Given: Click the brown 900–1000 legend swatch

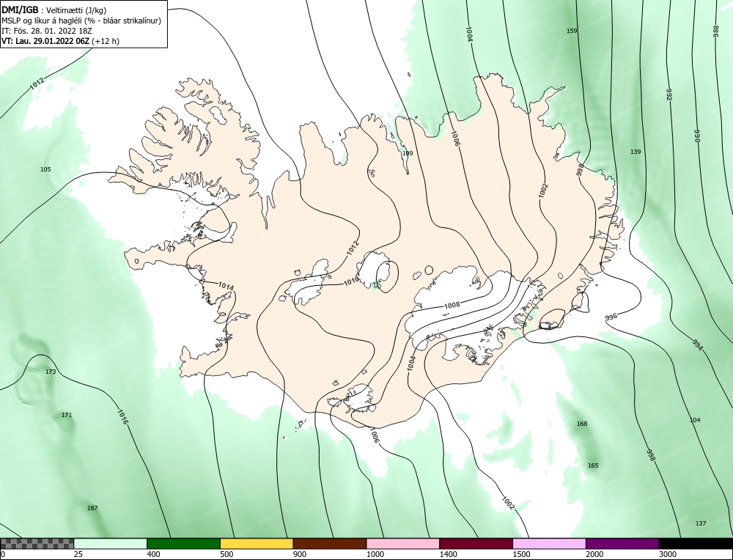Looking at the screenshot, I should click(x=330, y=543).
